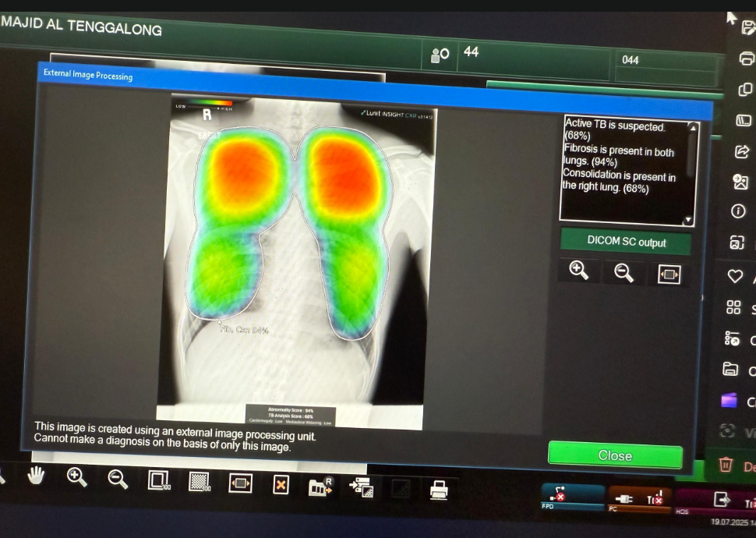Click the four-squares grid icon in sidebar
Viewport: 756px width, 538px height.
click(733, 307)
